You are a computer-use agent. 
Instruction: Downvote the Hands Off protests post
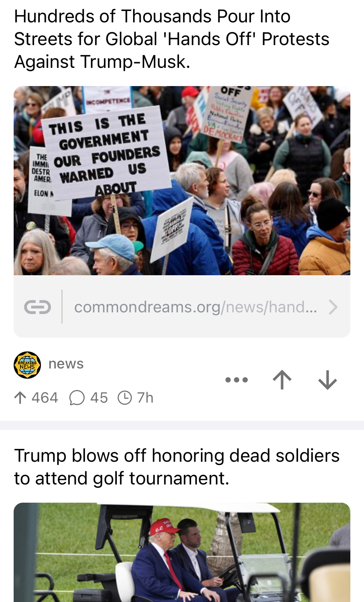pyautogui.click(x=328, y=379)
